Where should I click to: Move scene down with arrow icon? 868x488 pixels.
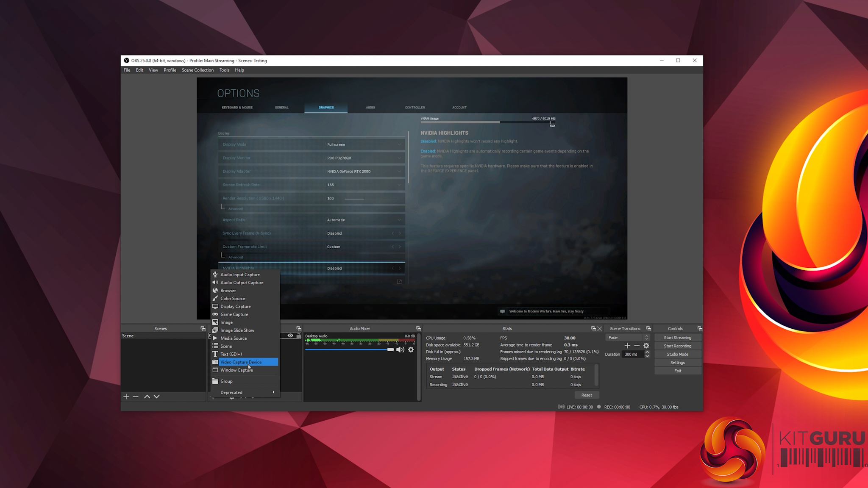(157, 396)
